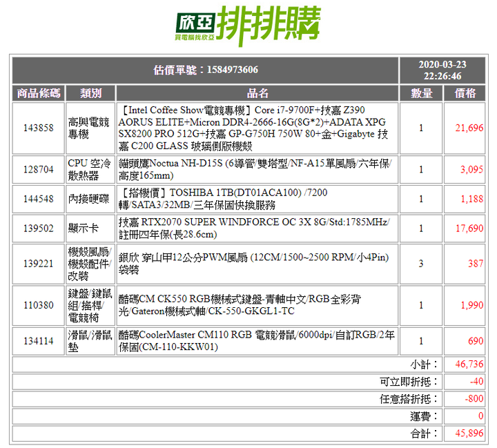Select barcode 139221
Screen dimensions: 497x448
point(39,264)
